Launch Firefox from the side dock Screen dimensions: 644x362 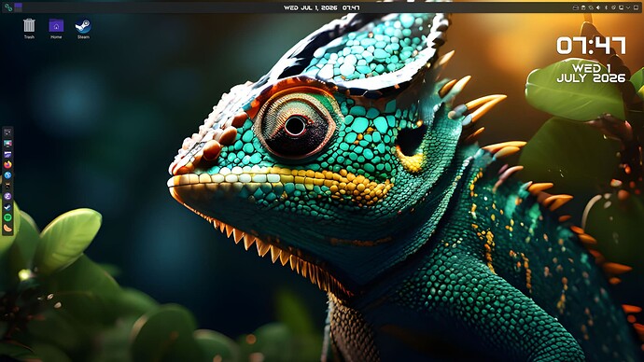click(x=7, y=164)
